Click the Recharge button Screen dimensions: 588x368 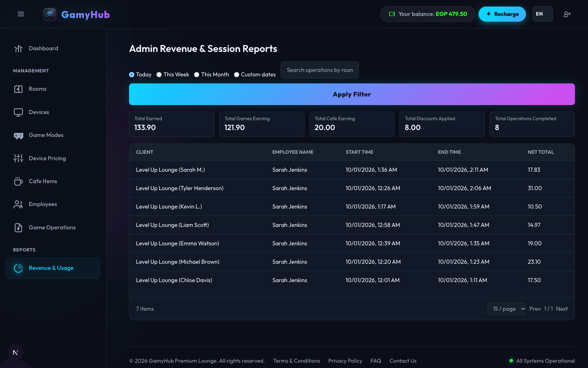[x=502, y=14]
